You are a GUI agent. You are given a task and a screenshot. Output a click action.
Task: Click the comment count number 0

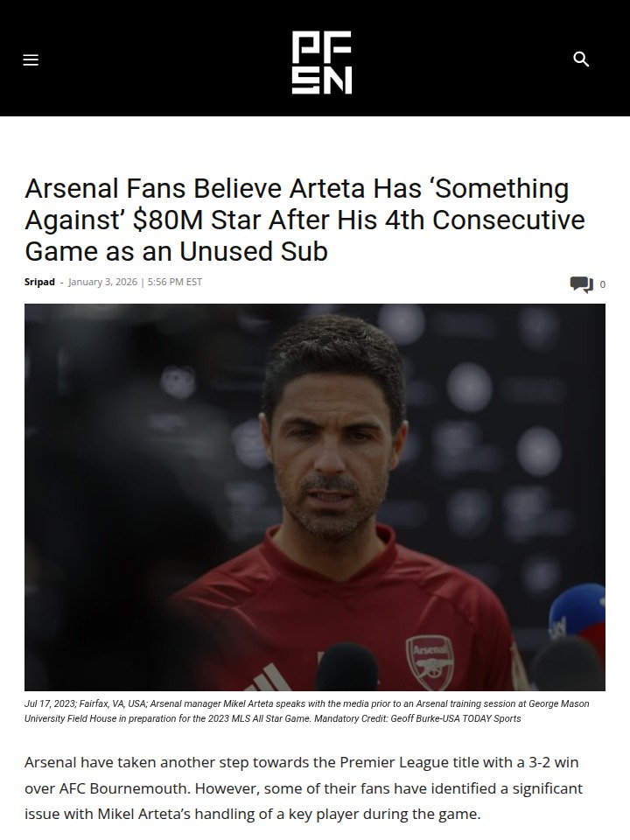[x=603, y=284]
